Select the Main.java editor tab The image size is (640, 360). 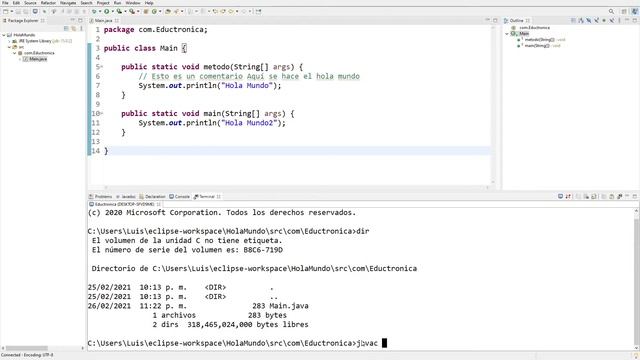(104, 20)
